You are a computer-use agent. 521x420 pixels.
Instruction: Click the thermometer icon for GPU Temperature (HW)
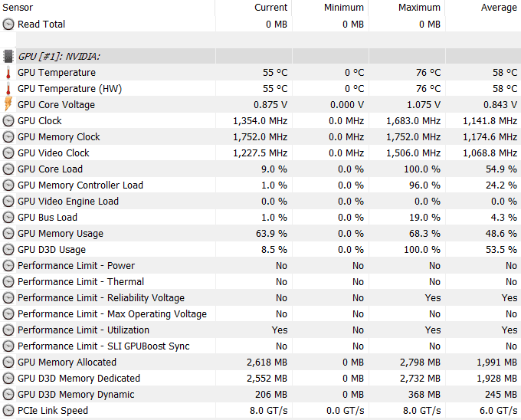pos(8,89)
